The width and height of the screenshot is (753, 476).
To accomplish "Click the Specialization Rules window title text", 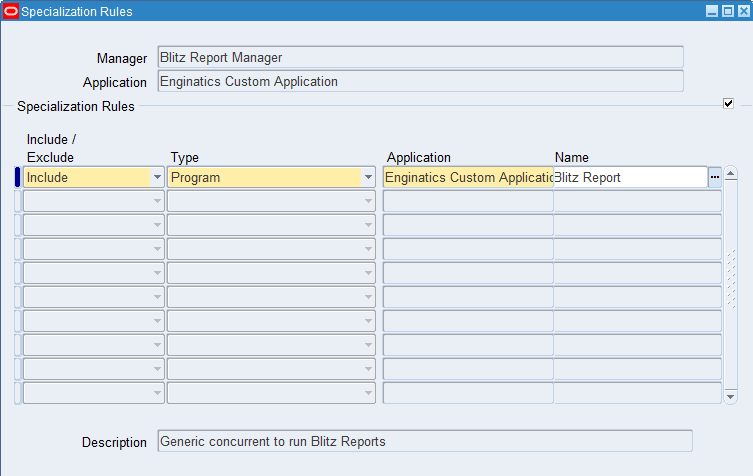I will click(77, 12).
